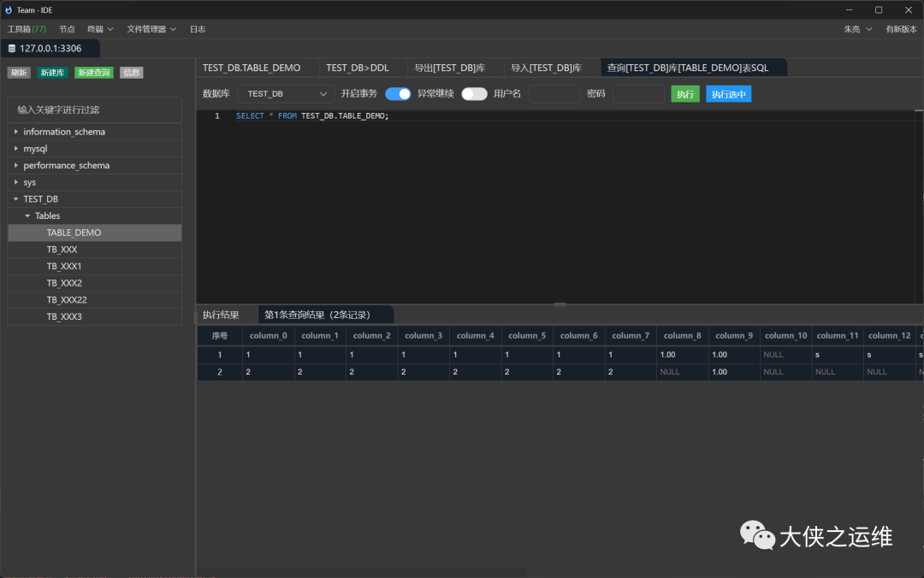Click the 新建库 button

(x=52, y=73)
